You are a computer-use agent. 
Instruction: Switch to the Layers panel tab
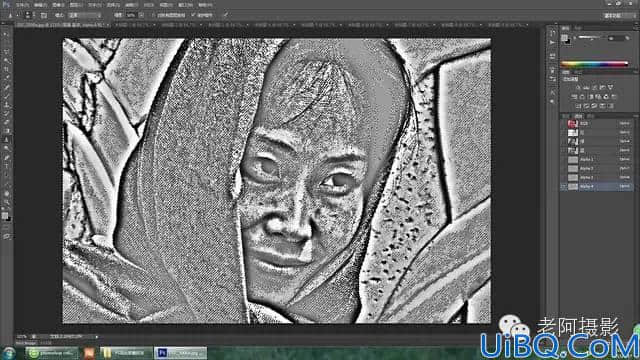(x=566, y=116)
